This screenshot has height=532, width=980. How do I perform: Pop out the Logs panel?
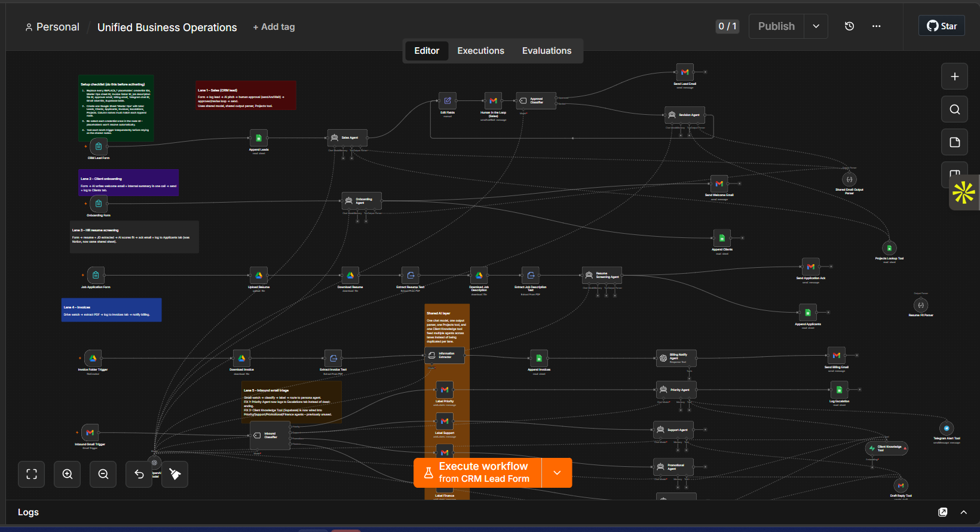[943, 512]
